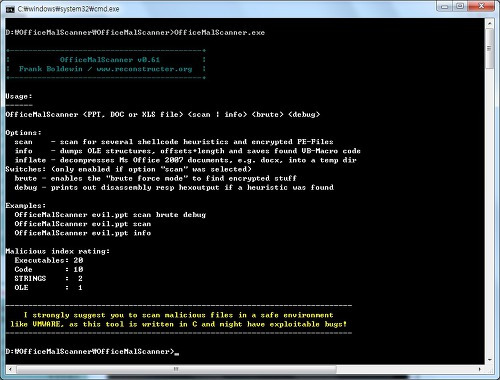Viewport: 500px width, 380px height.
Task: Click the 'brute' switch description line
Action: point(155,178)
